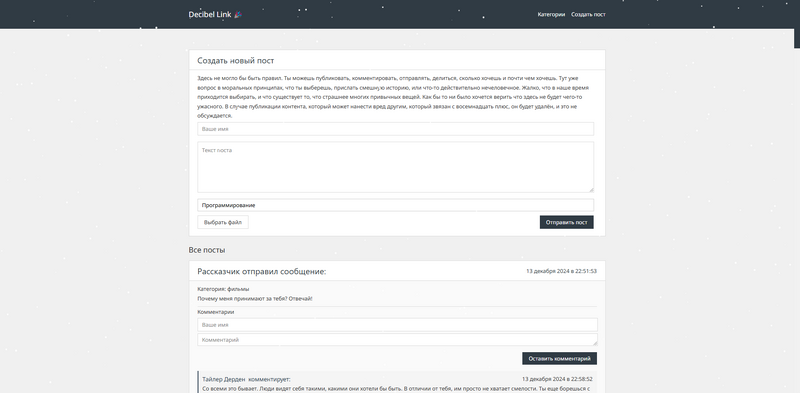Select the Категория: фильмы label
800x393 pixels.
tap(223, 289)
